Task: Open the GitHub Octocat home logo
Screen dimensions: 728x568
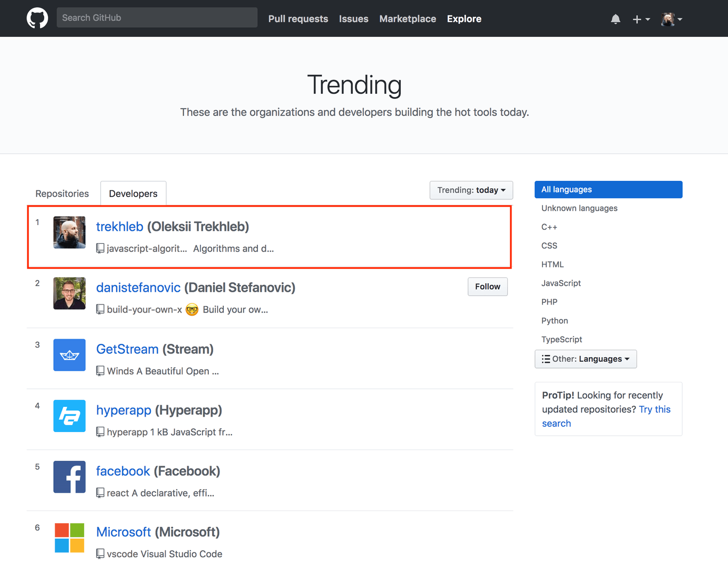Action: pos(37,18)
